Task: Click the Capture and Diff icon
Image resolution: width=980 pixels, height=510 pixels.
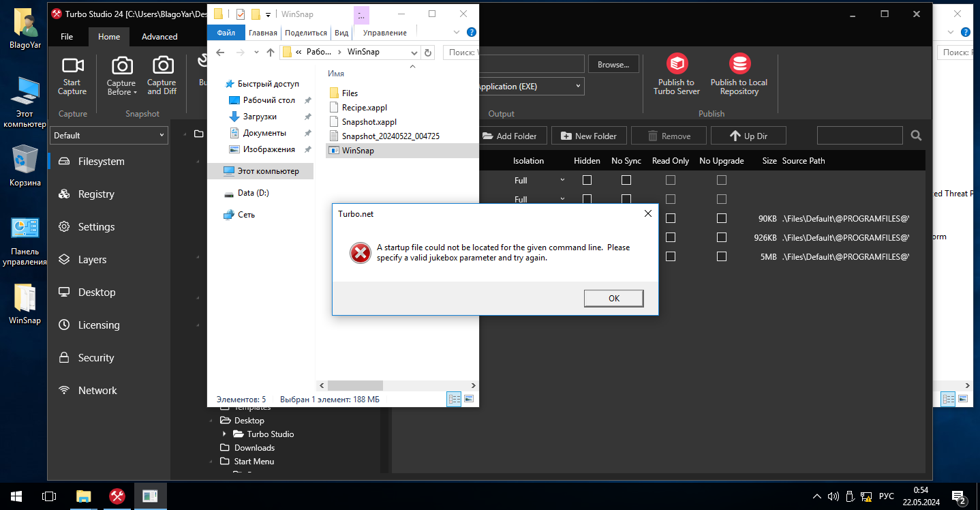Action: 163,65
